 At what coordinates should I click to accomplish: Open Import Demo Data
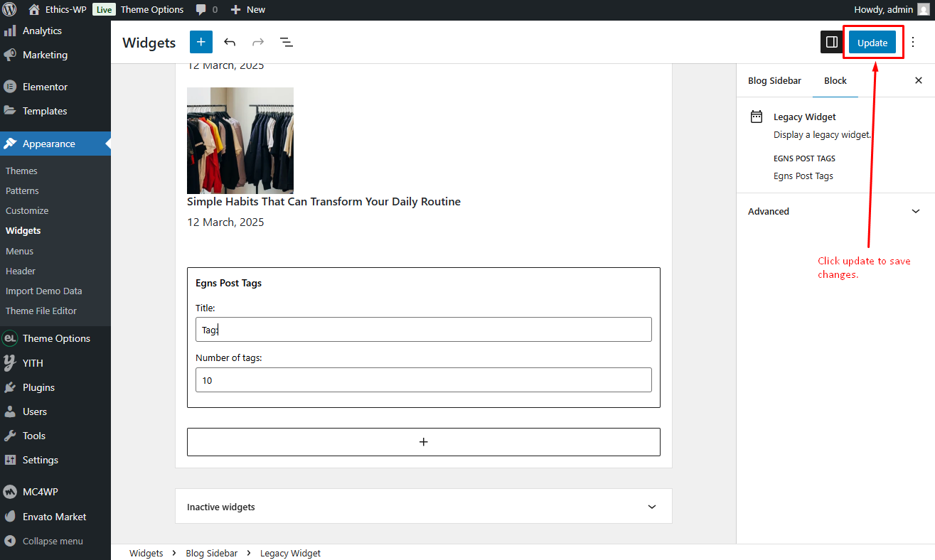click(43, 291)
